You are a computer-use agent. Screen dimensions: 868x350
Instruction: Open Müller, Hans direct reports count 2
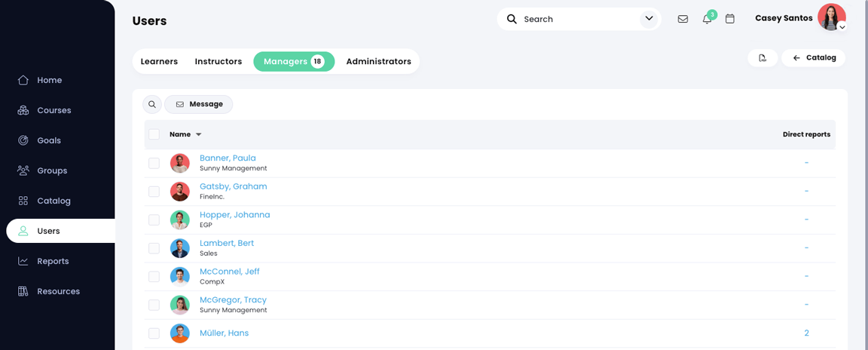coord(806,333)
